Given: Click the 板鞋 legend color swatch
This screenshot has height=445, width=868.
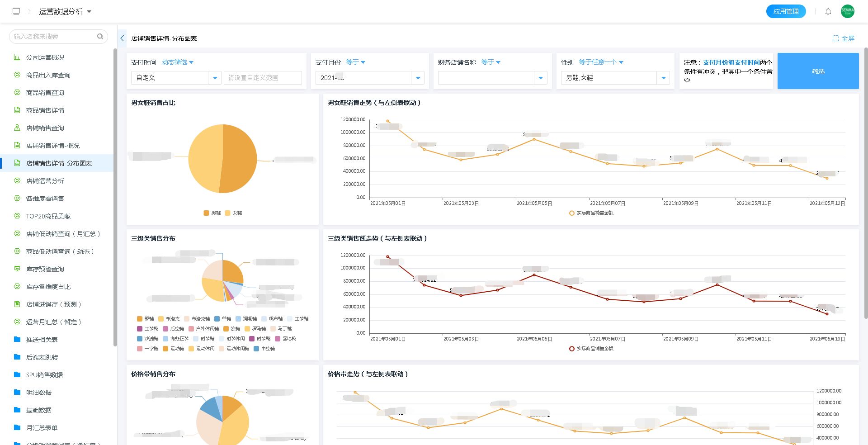Looking at the screenshot, I should point(140,319).
